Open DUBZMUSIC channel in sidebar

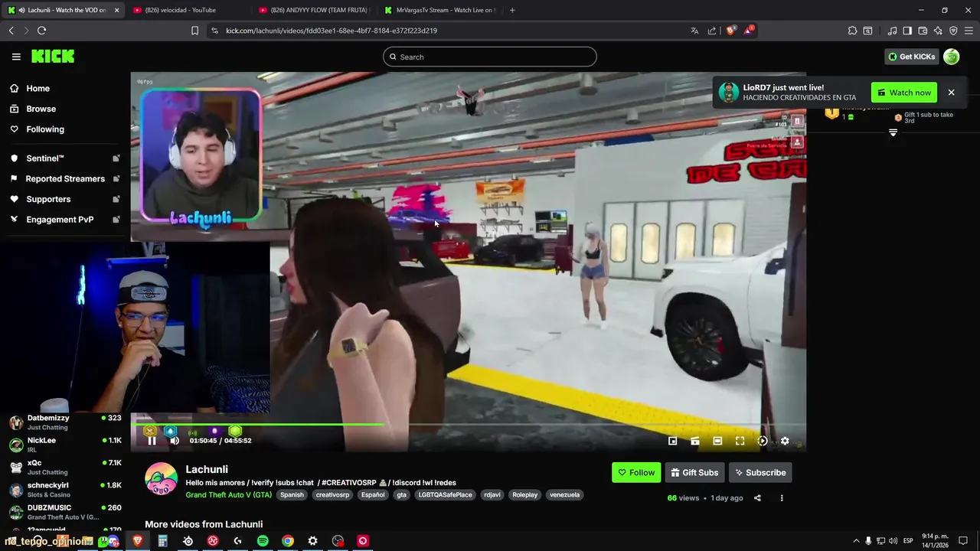[x=65, y=512]
